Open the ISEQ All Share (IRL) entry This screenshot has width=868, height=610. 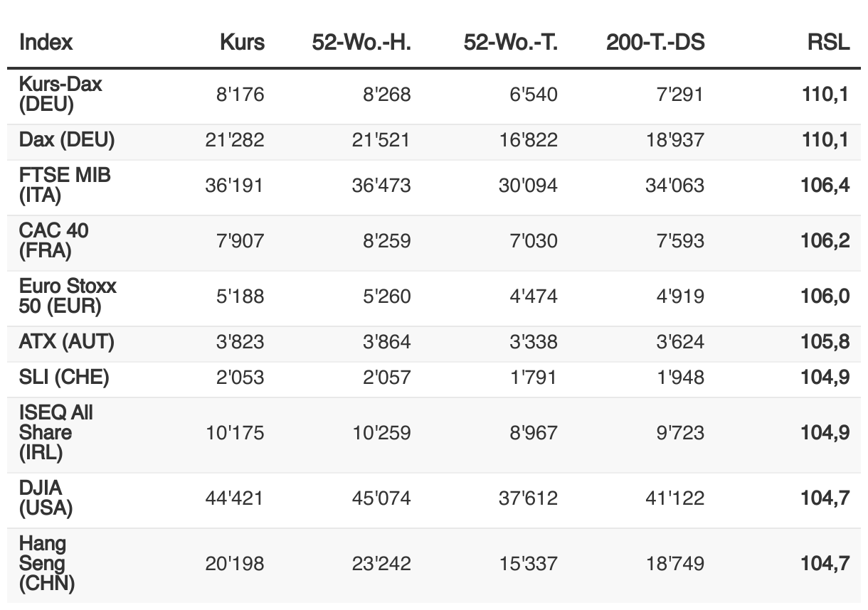(56, 432)
